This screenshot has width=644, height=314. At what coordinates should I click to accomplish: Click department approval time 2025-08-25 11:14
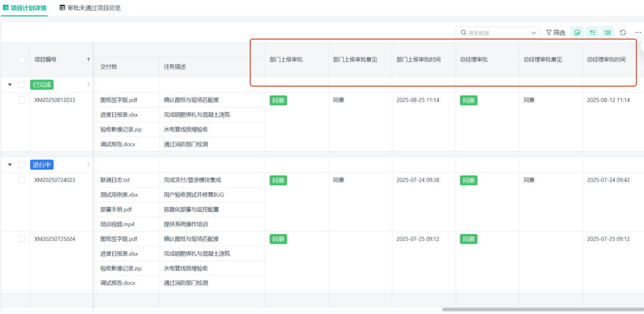(x=418, y=100)
